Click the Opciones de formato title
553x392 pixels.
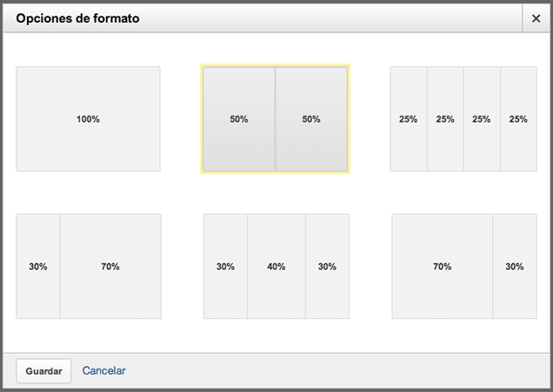(77, 18)
